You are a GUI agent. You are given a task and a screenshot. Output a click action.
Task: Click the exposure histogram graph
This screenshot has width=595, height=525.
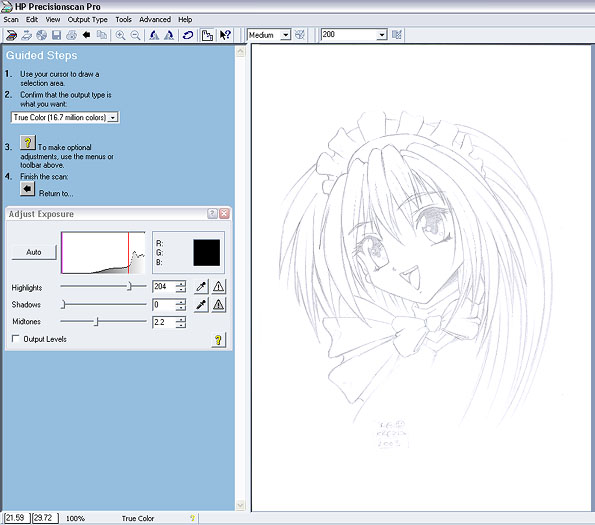click(x=103, y=253)
